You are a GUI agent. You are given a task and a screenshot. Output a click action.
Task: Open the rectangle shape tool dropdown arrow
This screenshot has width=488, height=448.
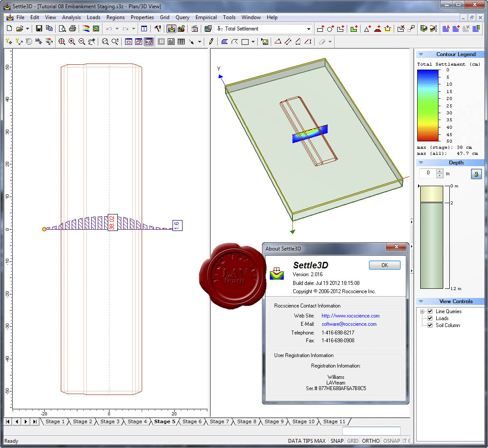pos(253,41)
